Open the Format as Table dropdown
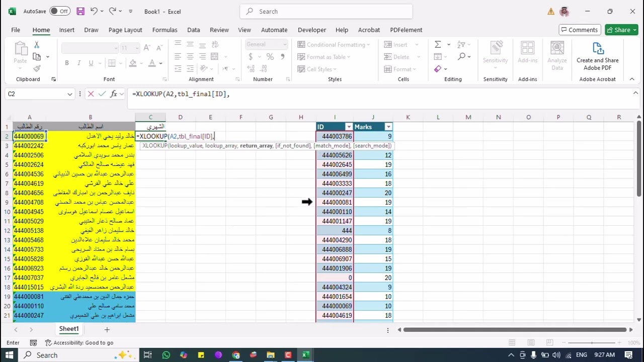Image resolution: width=644 pixels, height=362 pixels. click(x=325, y=57)
